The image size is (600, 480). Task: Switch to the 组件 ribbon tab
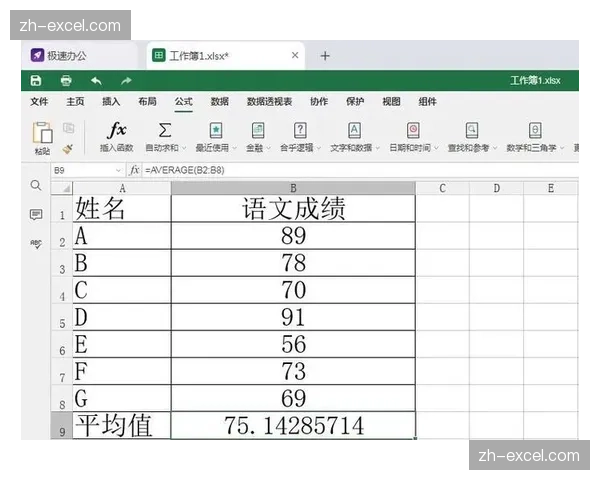click(427, 102)
